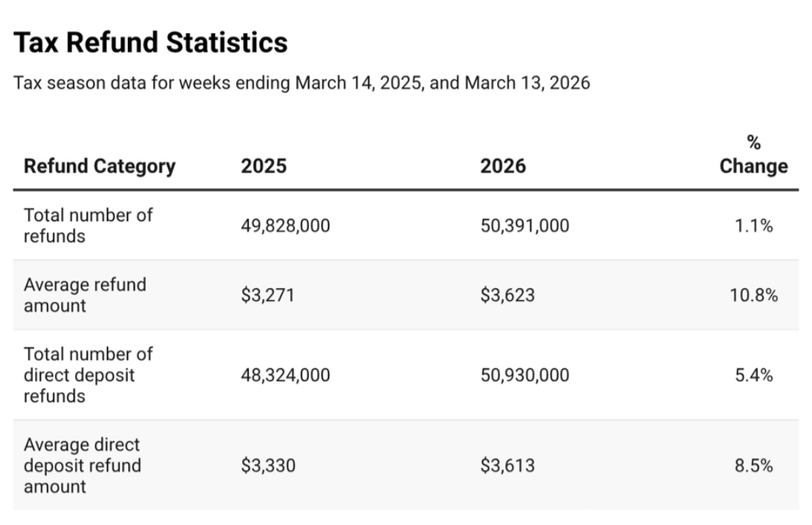
Task: Click the $3,271 cell
Action: pyautogui.click(x=268, y=296)
